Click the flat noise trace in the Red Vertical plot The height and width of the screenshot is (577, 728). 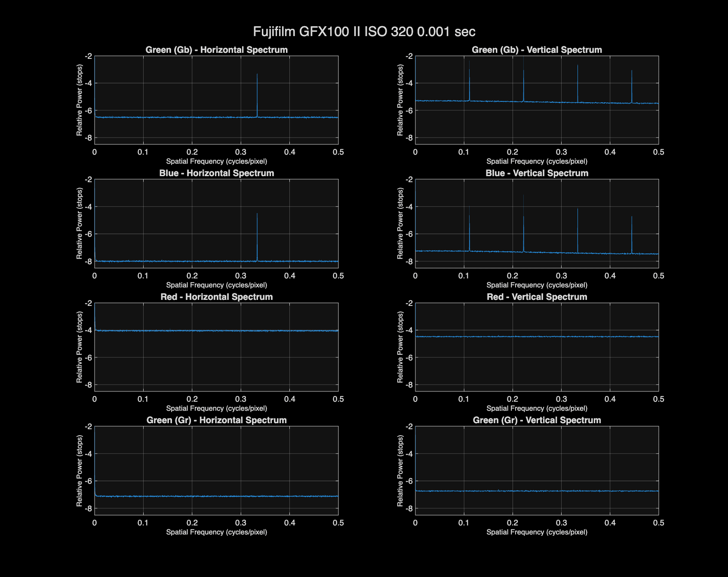(x=537, y=337)
